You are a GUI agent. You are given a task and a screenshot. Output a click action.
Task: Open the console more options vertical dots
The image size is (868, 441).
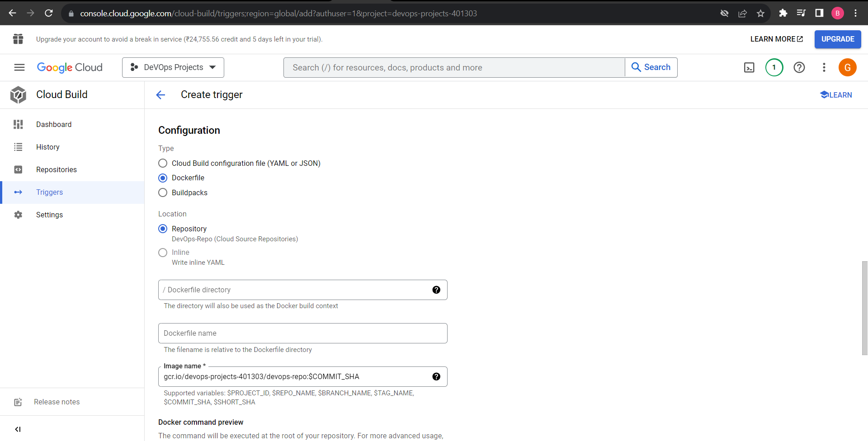point(824,67)
